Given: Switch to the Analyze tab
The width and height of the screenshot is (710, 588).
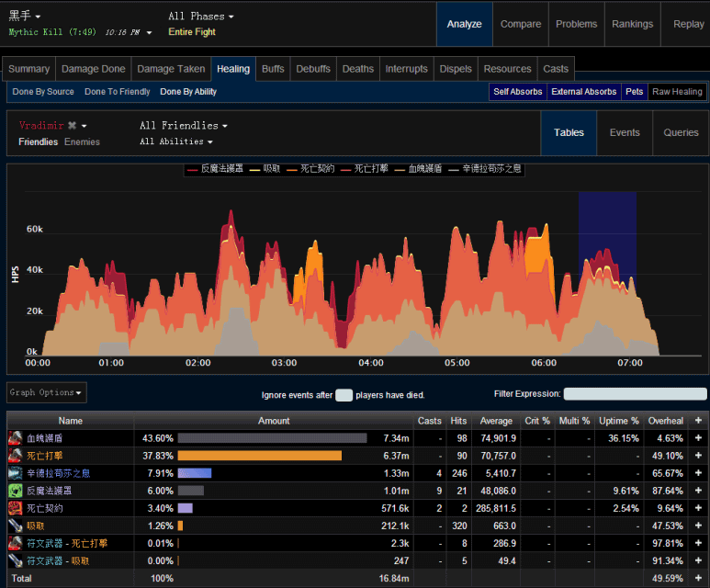Looking at the screenshot, I should (464, 24).
